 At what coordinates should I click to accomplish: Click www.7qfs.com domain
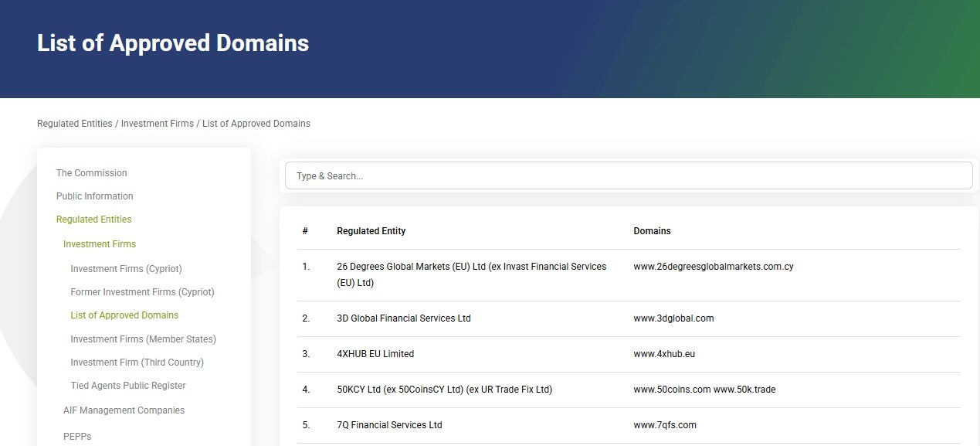tap(665, 425)
